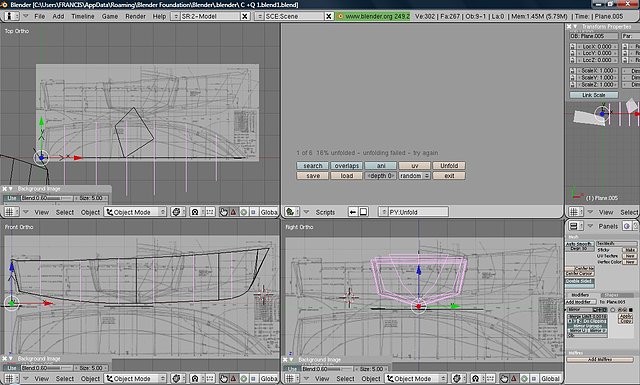Expand the SCE:Scene selector dropdown
This screenshot has height=385, width=640.
tap(260, 16)
